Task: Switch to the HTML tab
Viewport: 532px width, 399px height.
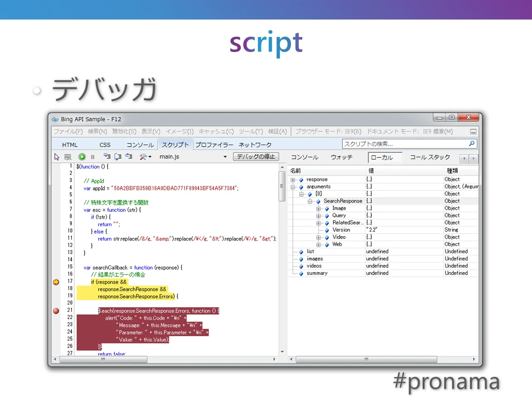Action: pyautogui.click(x=70, y=145)
